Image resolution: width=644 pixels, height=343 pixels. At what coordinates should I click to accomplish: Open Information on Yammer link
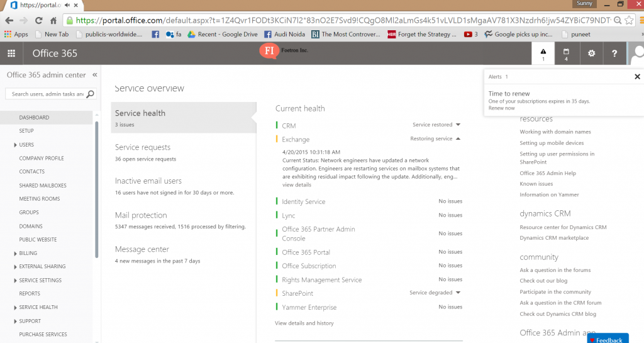[549, 194]
